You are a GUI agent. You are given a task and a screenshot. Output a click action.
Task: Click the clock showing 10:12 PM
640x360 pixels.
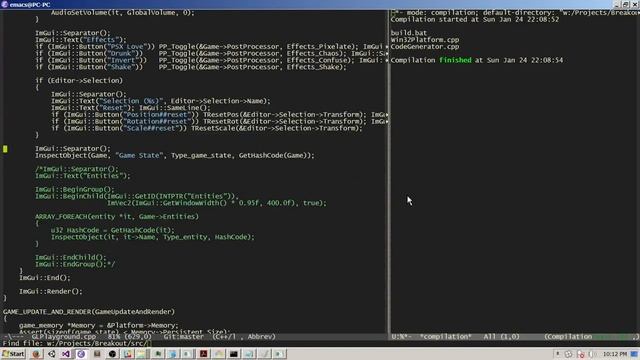click(615, 354)
